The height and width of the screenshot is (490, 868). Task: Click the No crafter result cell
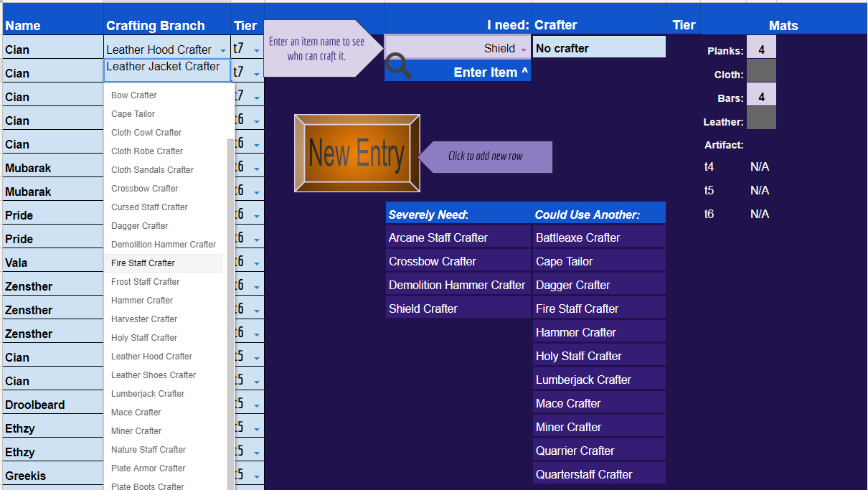598,48
